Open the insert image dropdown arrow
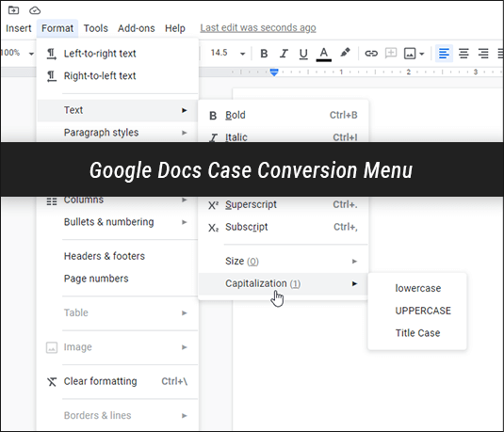Image resolution: width=504 pixels, height=432 pixels. [422, 54]
